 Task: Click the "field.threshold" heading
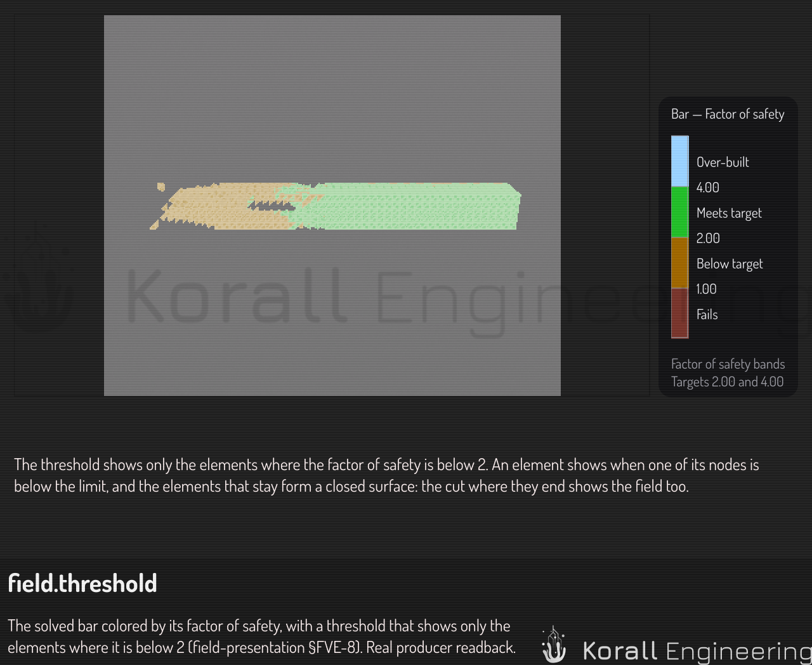click(x=82, y=583)
